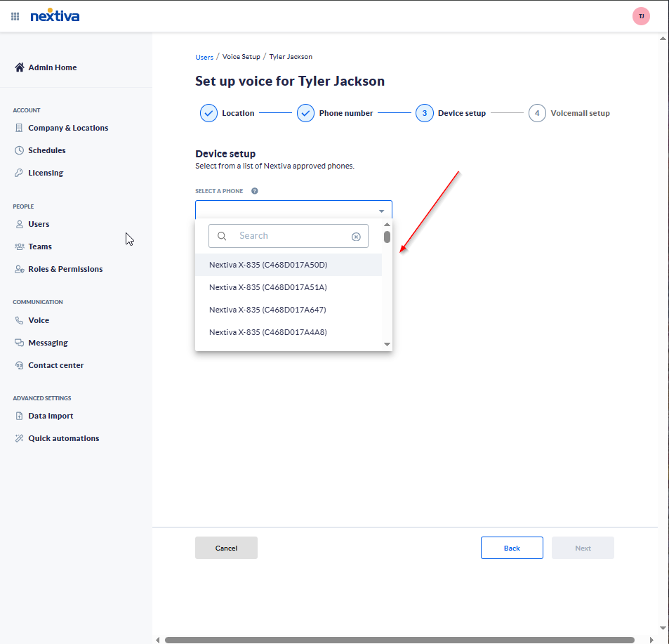The image size is (669, 644).
Task: Click the Admin Home house icon
Action: [x=19, y=67]
